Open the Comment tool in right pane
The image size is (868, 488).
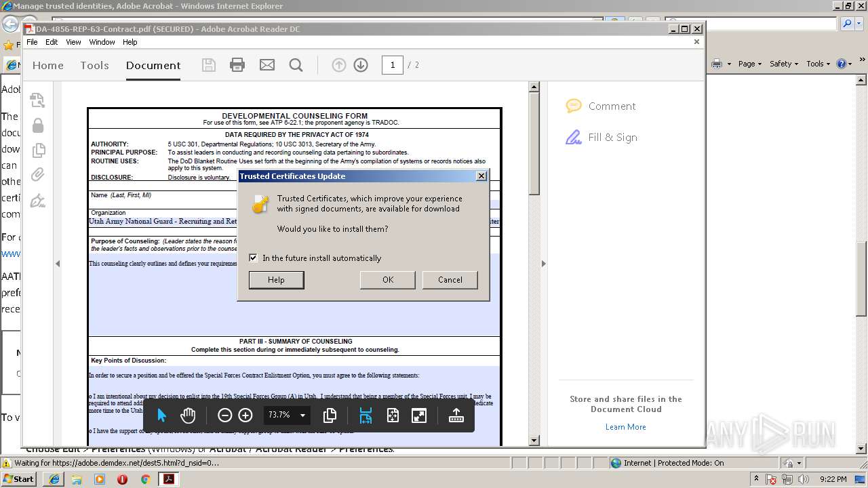click(x=601, y=106)
